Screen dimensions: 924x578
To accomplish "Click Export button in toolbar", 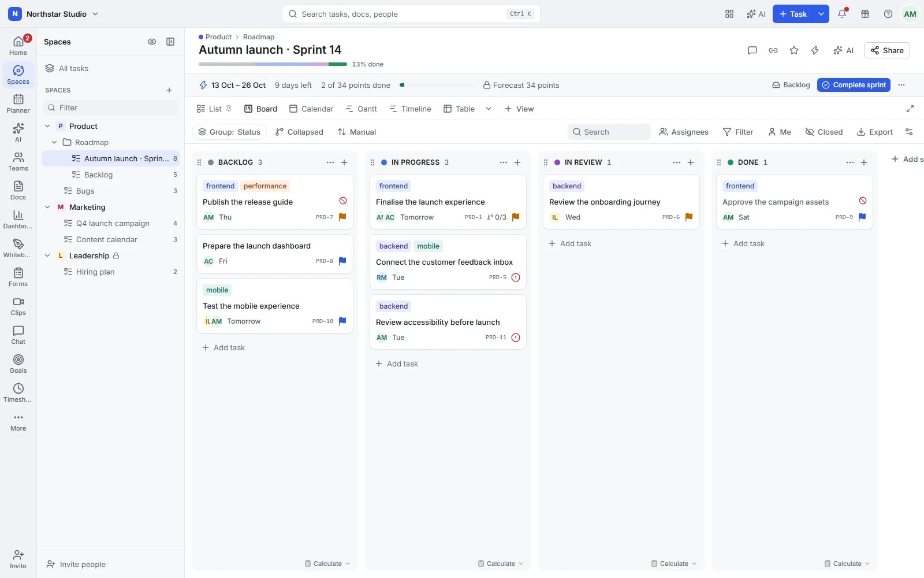I will [x=875, y=132].
